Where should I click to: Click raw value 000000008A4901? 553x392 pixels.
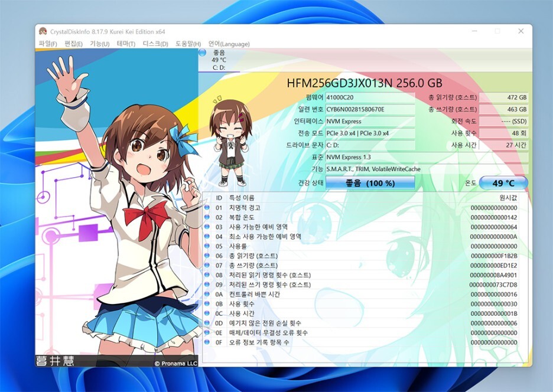(x=493, y=275)
